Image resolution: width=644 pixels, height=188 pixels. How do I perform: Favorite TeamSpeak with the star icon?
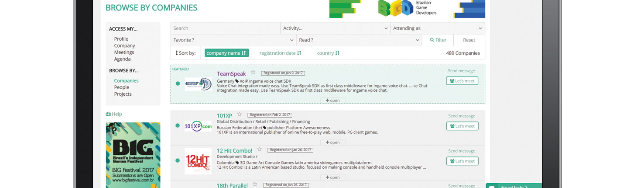[253, 73]
